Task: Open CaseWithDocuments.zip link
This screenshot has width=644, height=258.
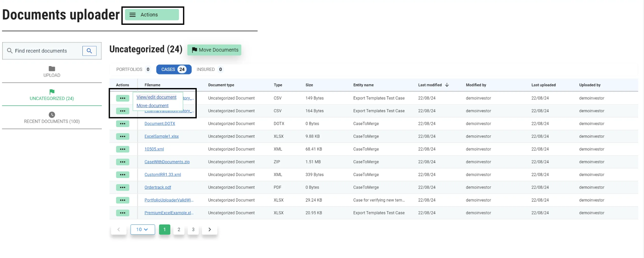Action: [167, 162]
